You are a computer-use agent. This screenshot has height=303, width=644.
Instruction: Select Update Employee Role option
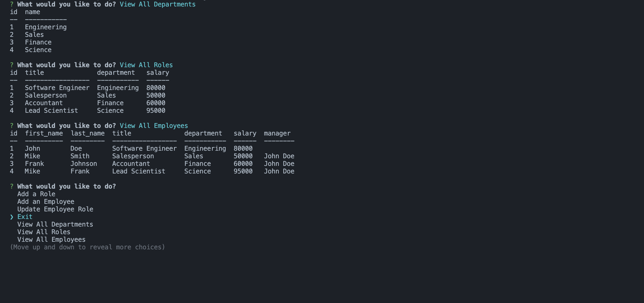point(55,209)
